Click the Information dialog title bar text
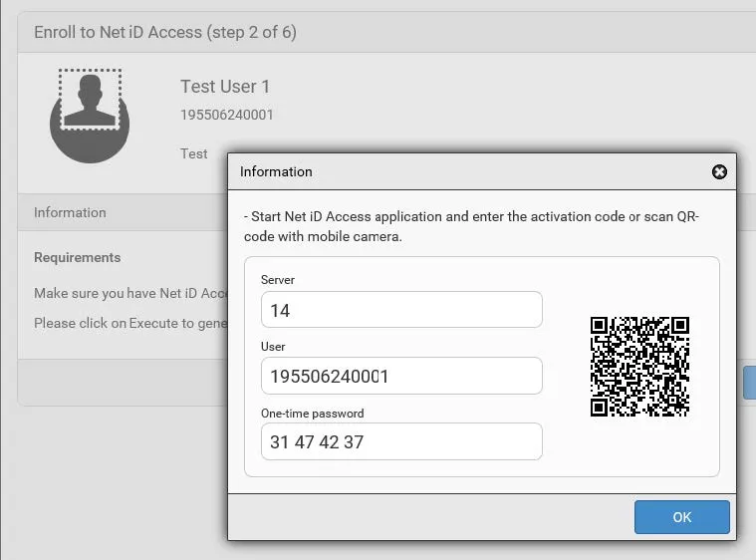The image size is (756, 560). pos(276,171)
